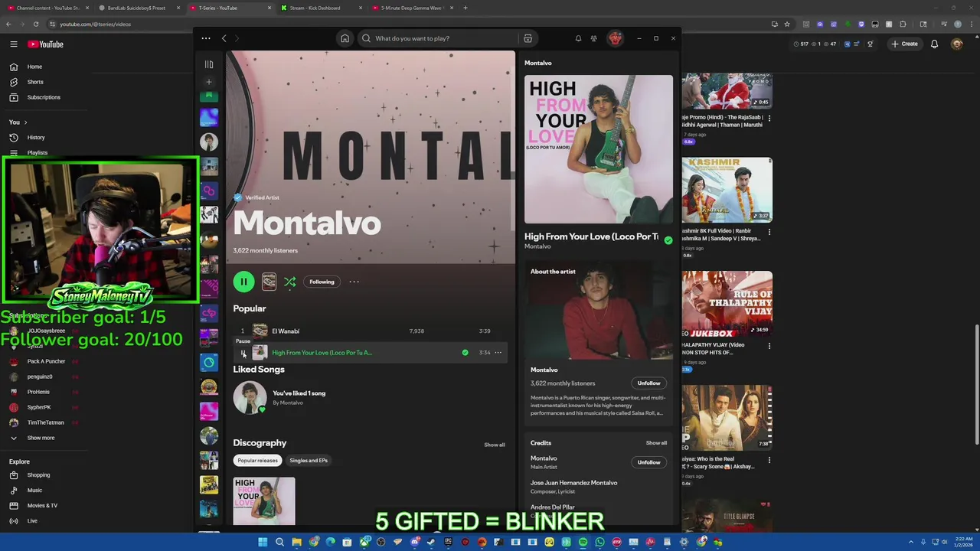
Task: Open Spotify from the taskbar
Action: tap(583, 543)
